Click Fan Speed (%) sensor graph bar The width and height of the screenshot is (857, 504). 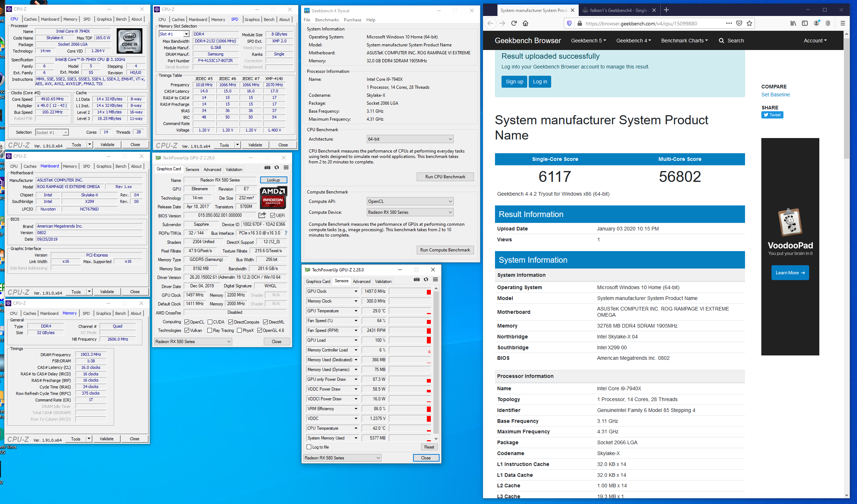tap(410, 321)
